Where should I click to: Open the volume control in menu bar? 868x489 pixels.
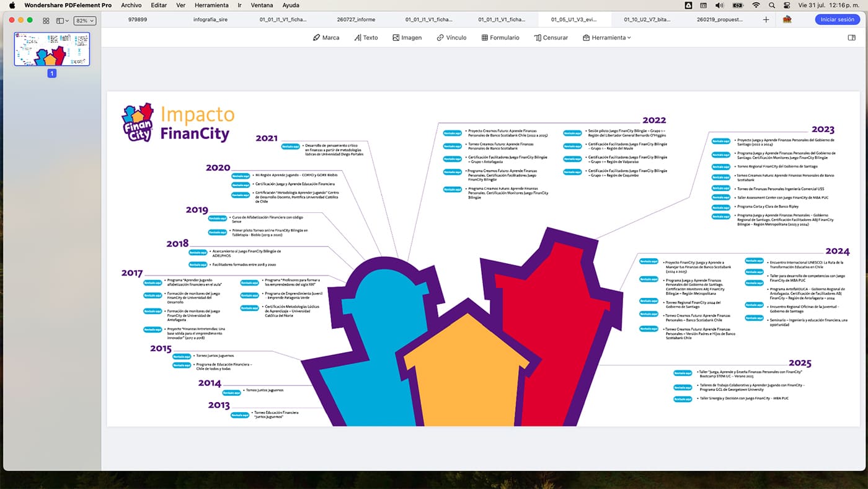(x=719, y=5)
